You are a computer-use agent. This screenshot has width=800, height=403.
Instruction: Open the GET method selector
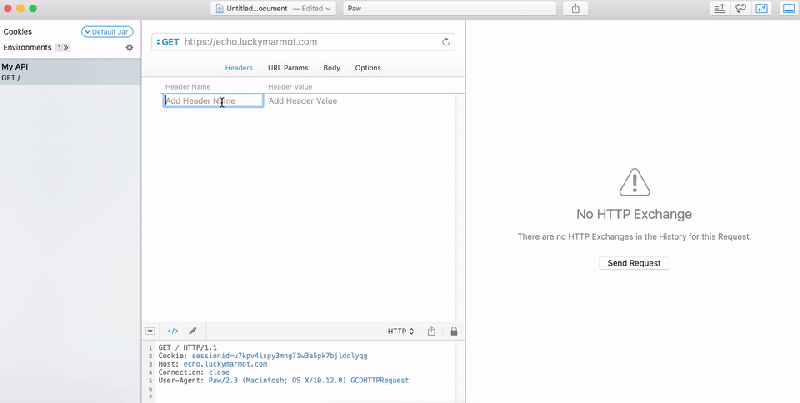coord(168,42)
